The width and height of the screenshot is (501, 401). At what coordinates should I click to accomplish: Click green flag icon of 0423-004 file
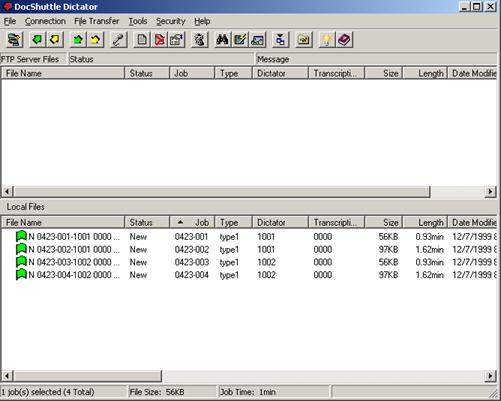(21, 274)
